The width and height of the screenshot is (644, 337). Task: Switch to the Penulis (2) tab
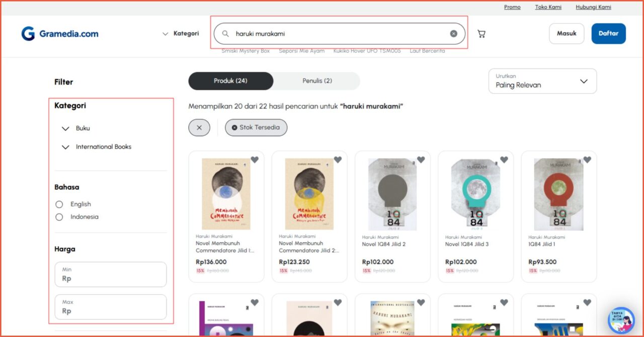click(x=317, y=81)
